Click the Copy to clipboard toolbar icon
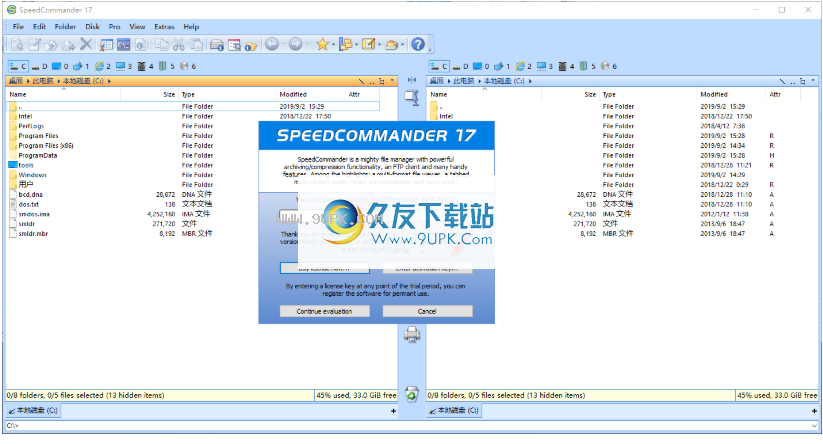Screen dimensions: 823x444 (162, 45)
